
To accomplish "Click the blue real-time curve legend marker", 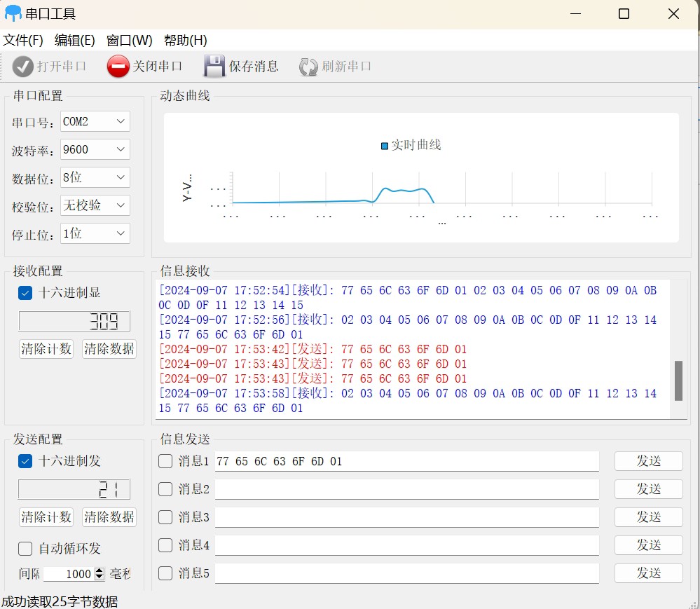I will (x=384, y=146).
